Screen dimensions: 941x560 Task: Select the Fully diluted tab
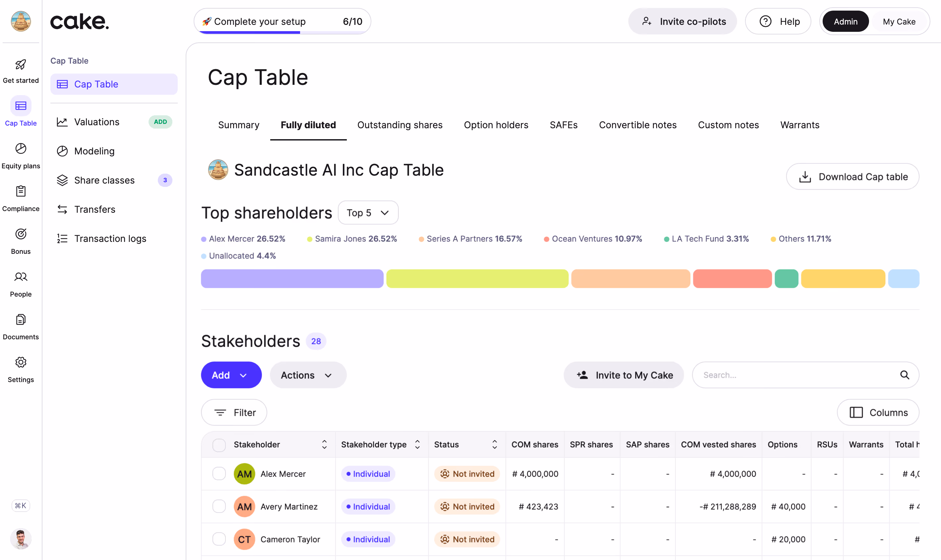click(308, 125)
